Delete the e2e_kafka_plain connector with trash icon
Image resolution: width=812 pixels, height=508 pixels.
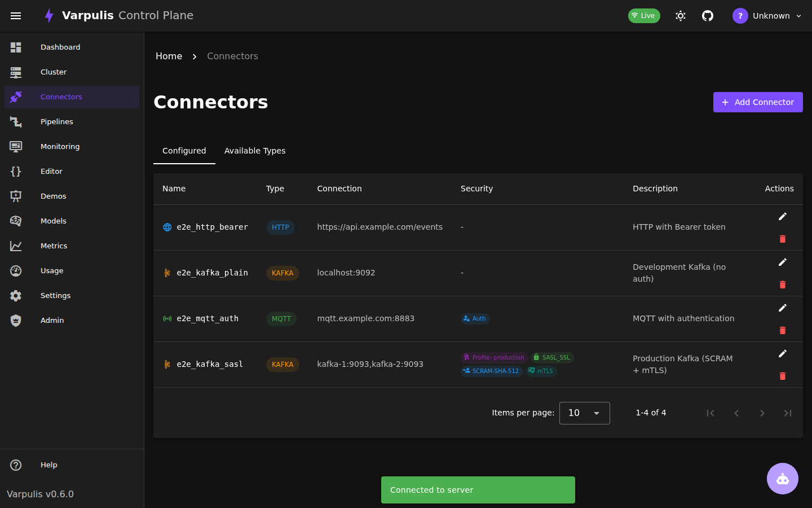(783, 284)
